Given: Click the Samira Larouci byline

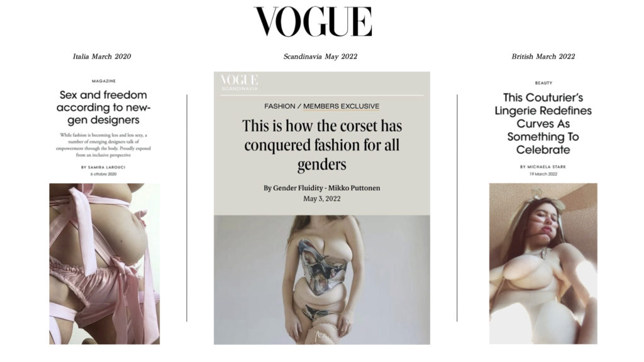Looking at the screenshot, I should (x=103, y=167).
